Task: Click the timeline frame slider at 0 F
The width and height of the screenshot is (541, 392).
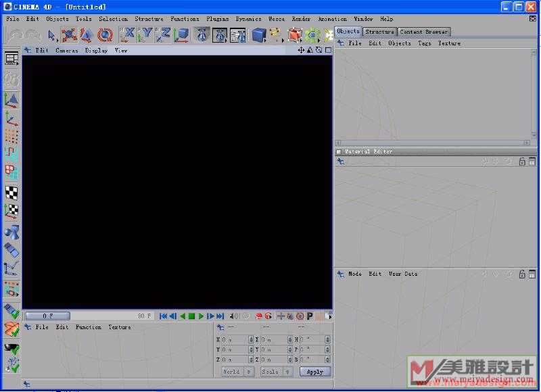Action: coord(48,316)
